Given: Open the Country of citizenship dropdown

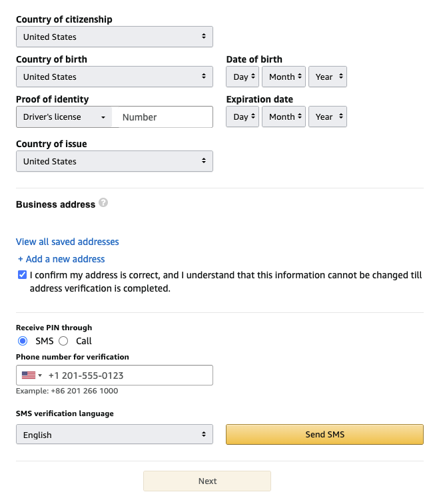Looking at the screenshot, I should (114, 37).
